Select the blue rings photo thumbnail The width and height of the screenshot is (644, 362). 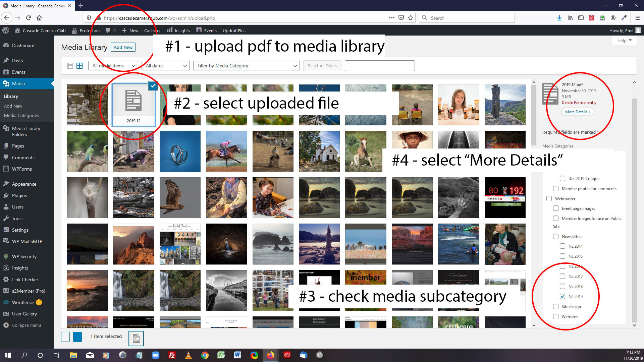(x=180, y=151)
